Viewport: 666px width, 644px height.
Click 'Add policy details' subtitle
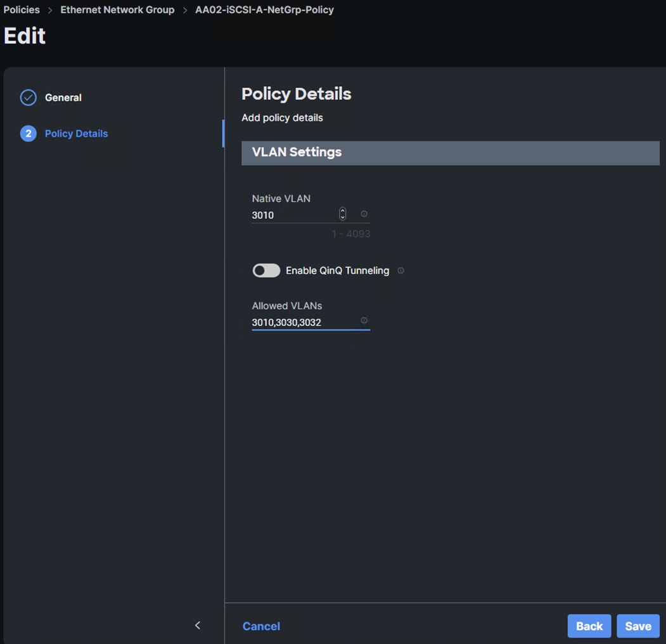tap(282, 118)
